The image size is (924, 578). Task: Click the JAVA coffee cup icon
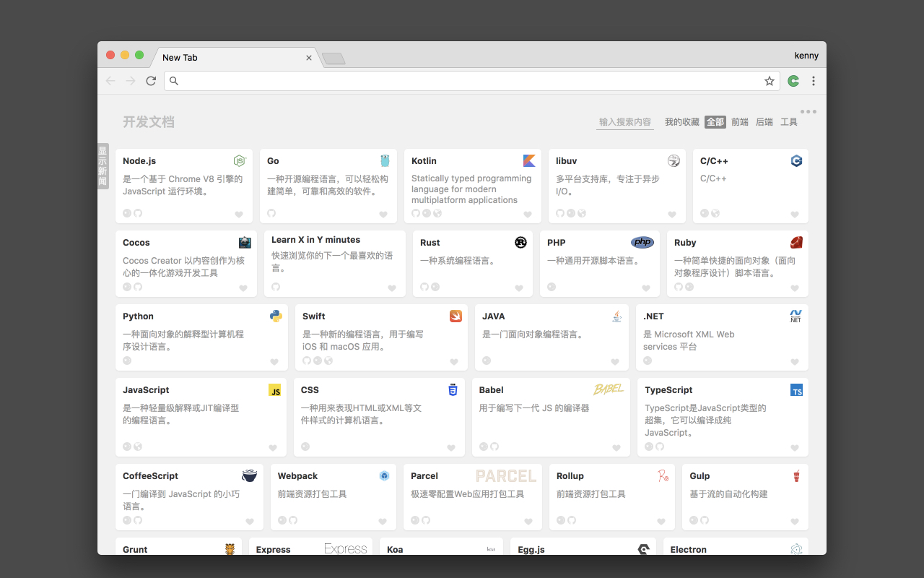point(616,316)
